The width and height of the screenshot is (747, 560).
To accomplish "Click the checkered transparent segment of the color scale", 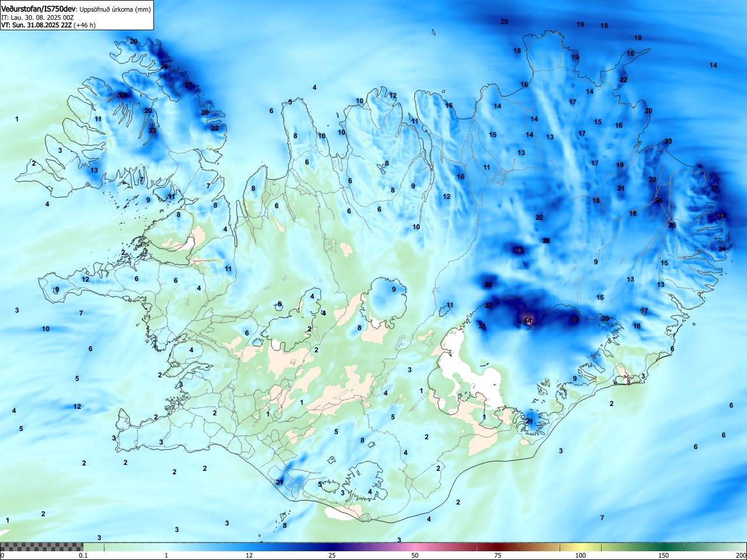I will point(41,547).
